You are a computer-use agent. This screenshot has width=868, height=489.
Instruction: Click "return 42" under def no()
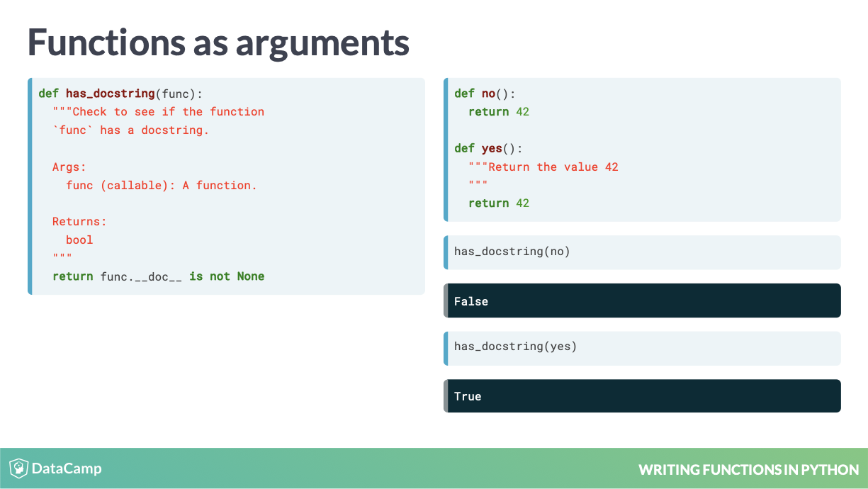point(499,112)
